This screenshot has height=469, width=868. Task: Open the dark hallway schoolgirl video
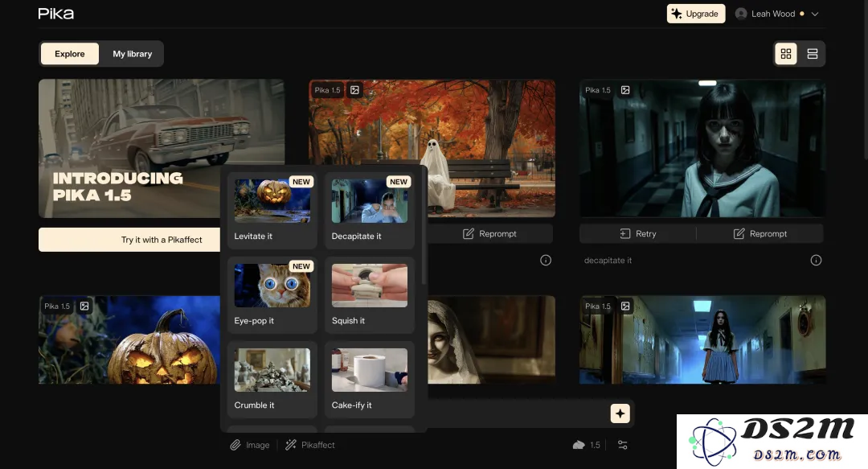coord(702,148)
